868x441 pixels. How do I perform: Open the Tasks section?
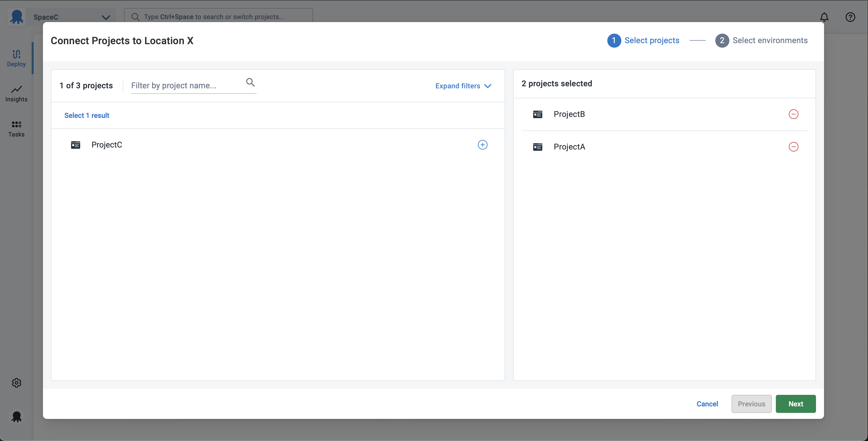16,129
